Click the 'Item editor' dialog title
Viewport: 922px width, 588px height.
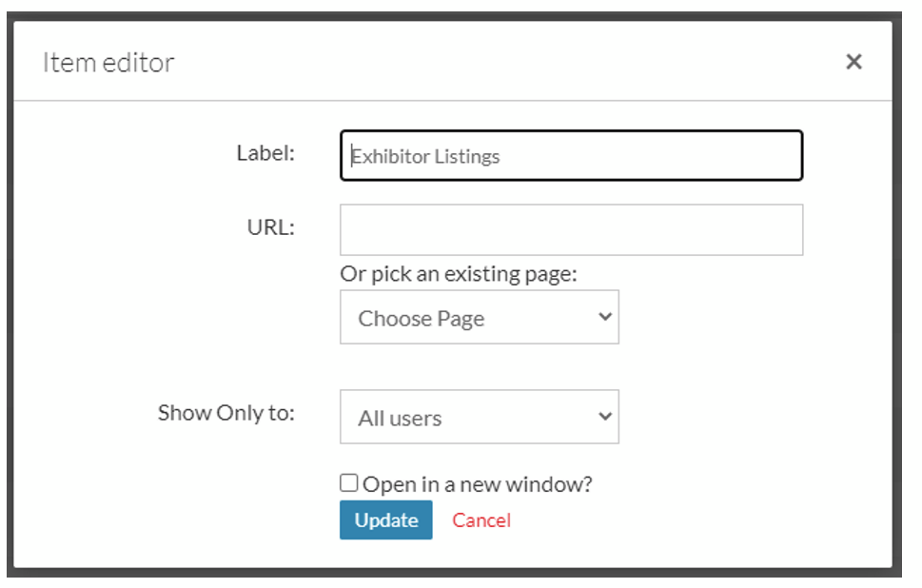(108, 63)
